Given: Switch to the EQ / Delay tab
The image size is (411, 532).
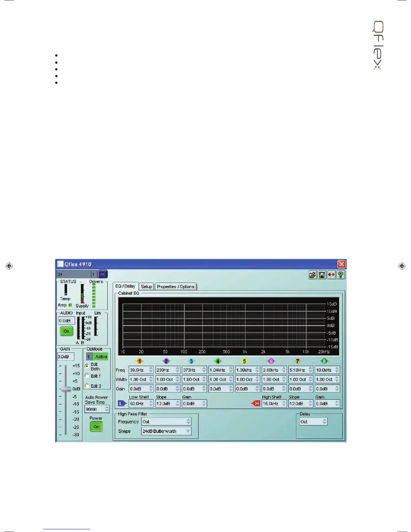Looking at the screenshot, I should 125,286.
